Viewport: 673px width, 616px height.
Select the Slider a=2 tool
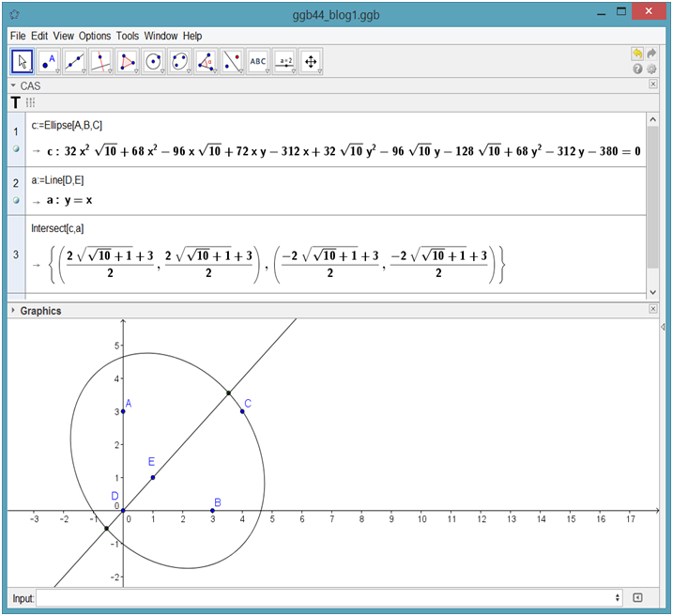point(284,61)
